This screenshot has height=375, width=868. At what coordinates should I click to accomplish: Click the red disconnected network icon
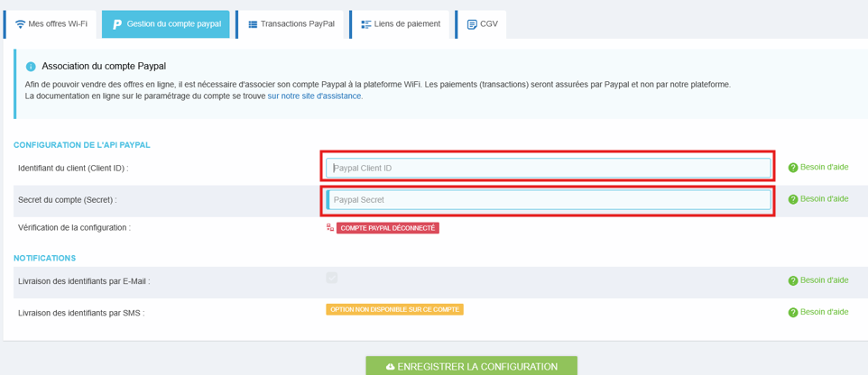(x=330, y=228)
